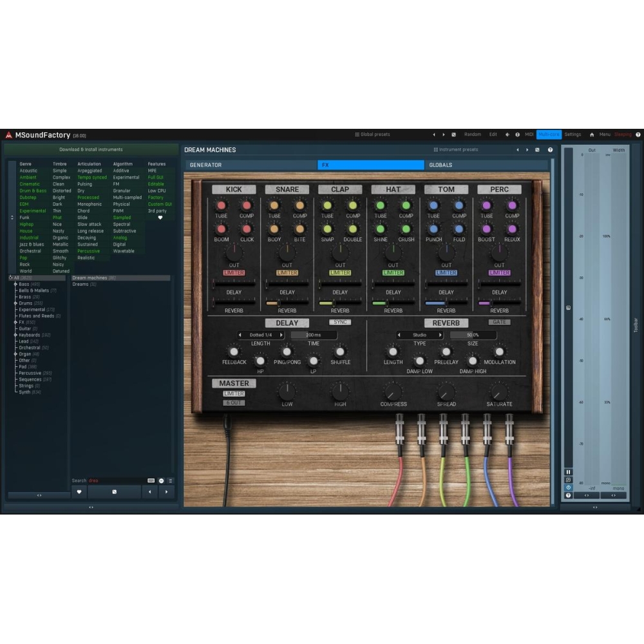Expand the FX category tree node
644x644 pixels.
(x=15, y=323)
